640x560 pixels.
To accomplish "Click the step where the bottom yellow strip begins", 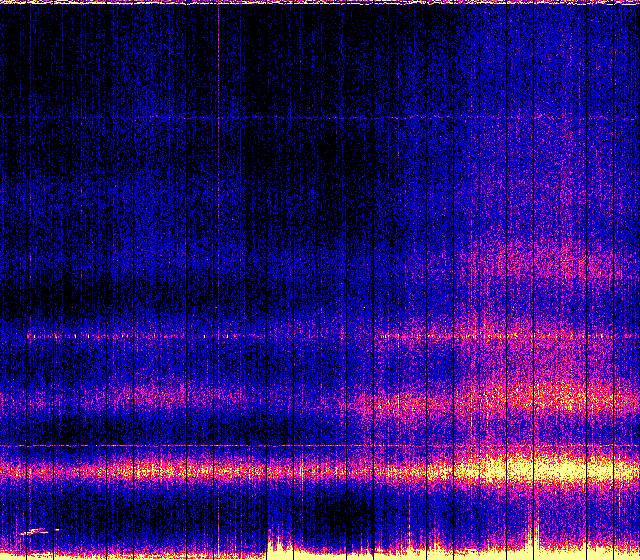I will click(268, 545).
